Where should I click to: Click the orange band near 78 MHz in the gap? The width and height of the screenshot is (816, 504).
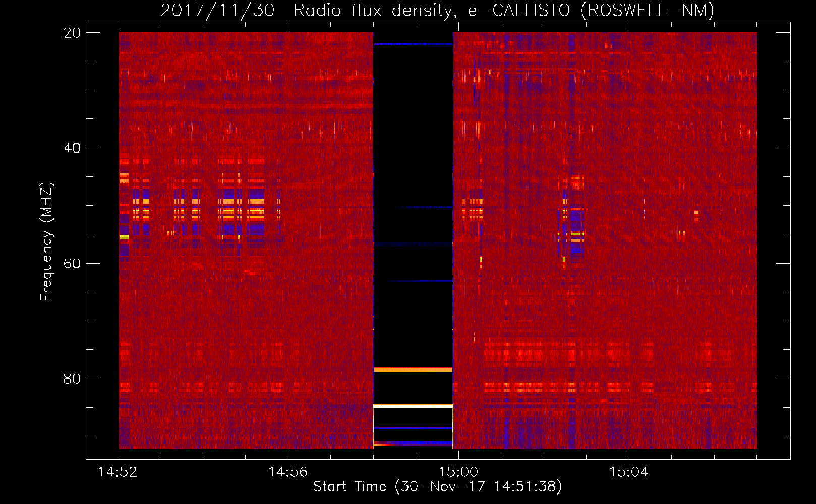[413, 370]
